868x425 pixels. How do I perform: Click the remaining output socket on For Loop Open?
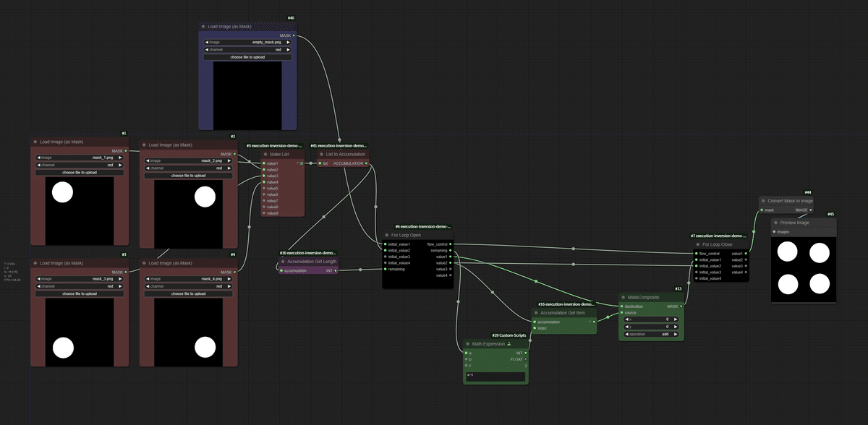451,250
